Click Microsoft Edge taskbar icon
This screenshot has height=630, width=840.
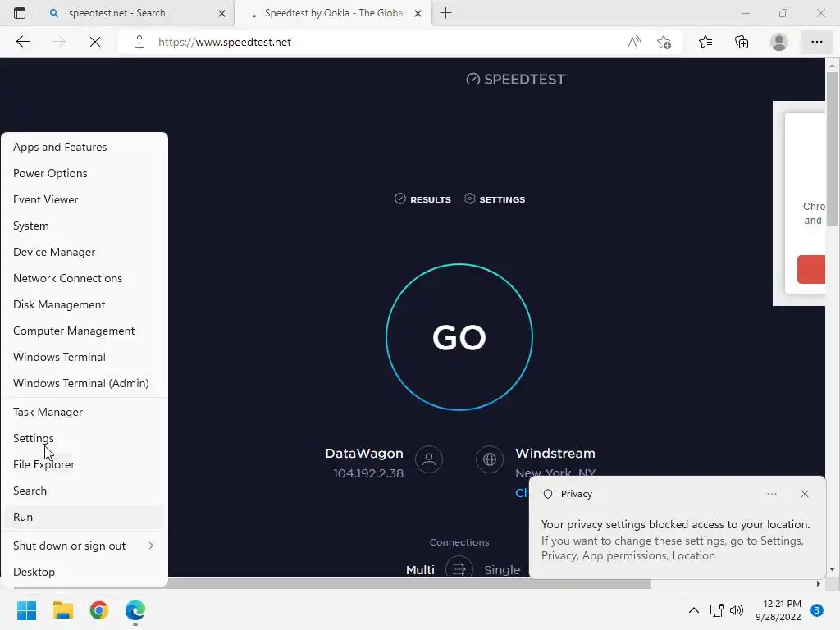pos(135,610)
